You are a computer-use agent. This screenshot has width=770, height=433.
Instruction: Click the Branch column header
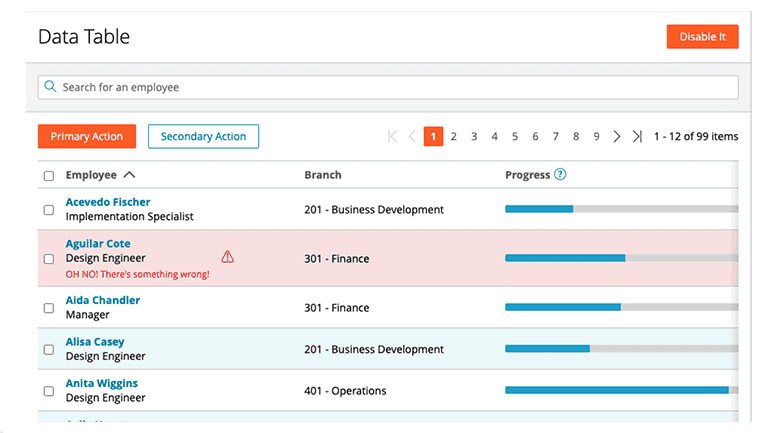tap(323, 175)
